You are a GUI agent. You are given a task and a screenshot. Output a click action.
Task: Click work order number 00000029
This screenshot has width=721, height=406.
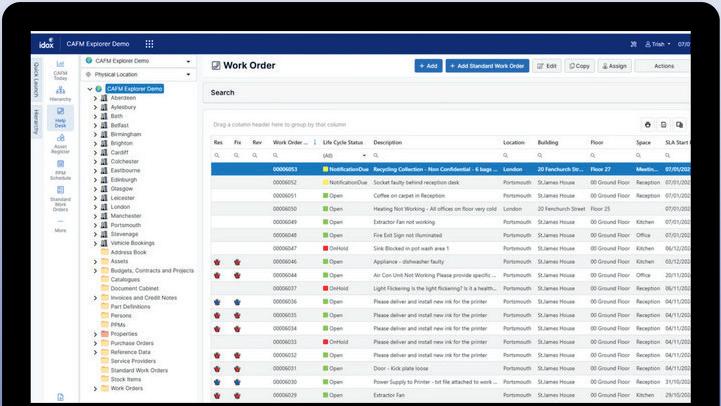point(285,395)
